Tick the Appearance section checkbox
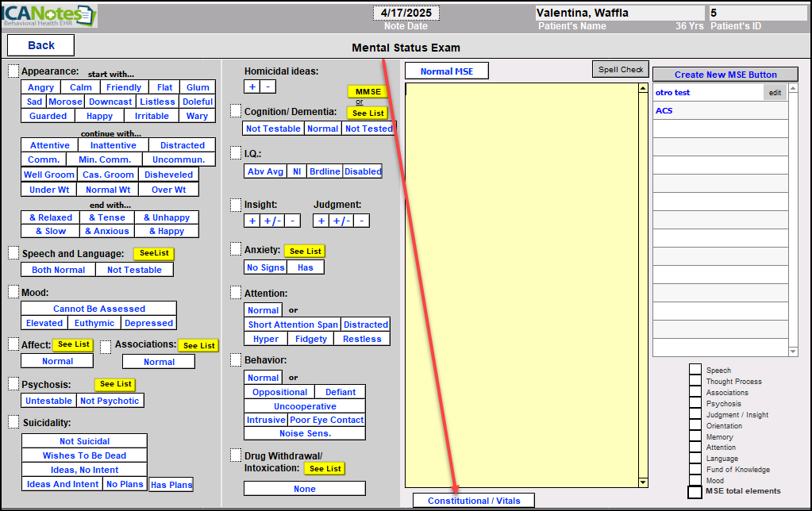 point(13,71)
